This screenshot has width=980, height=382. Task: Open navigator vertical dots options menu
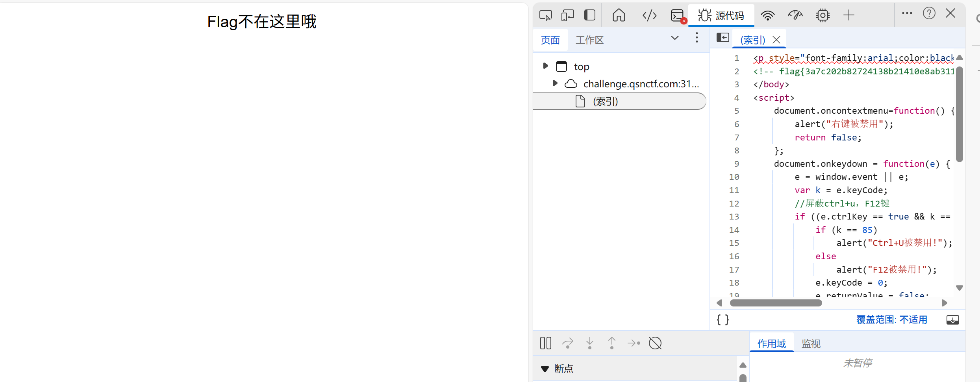pyautogui.click(x=697, y=38)
